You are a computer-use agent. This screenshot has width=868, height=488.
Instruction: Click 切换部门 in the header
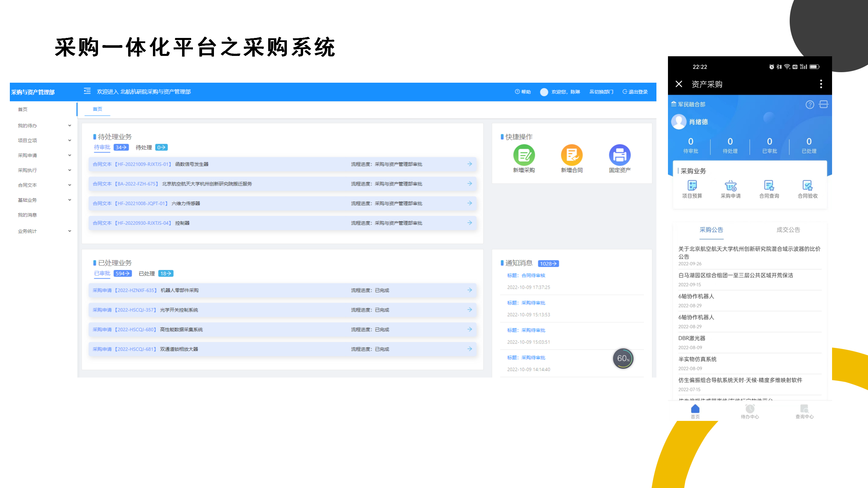[x=601, y=92]
